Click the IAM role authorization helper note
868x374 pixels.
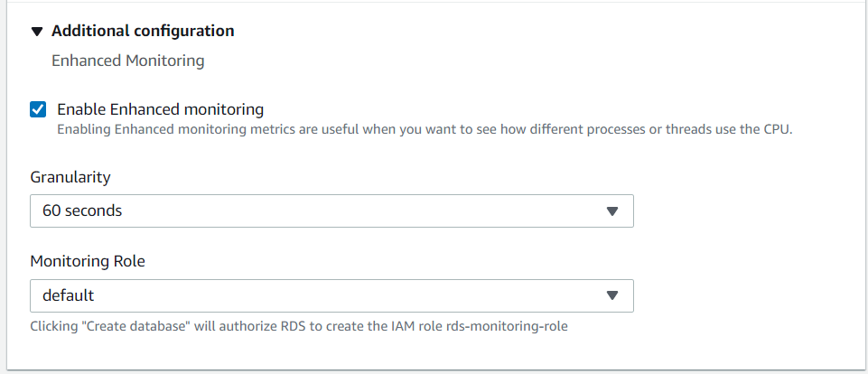point(298,326)
